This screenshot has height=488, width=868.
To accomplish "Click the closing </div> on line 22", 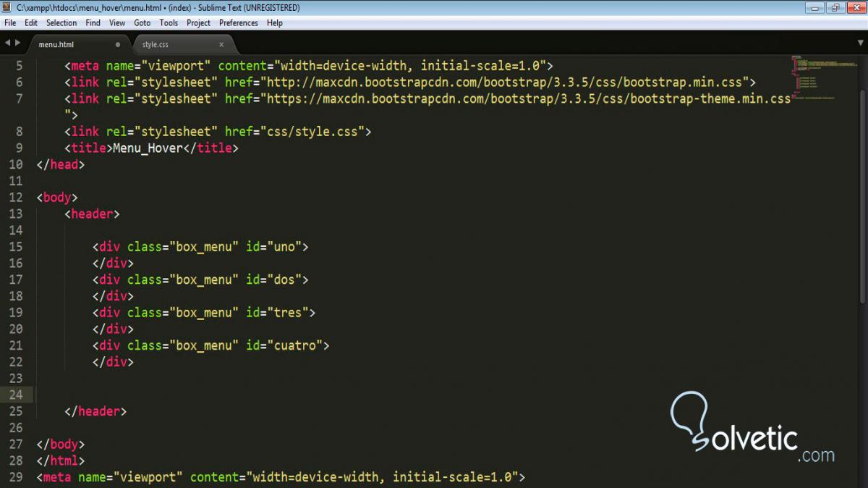I will click(x=113, y=362).
